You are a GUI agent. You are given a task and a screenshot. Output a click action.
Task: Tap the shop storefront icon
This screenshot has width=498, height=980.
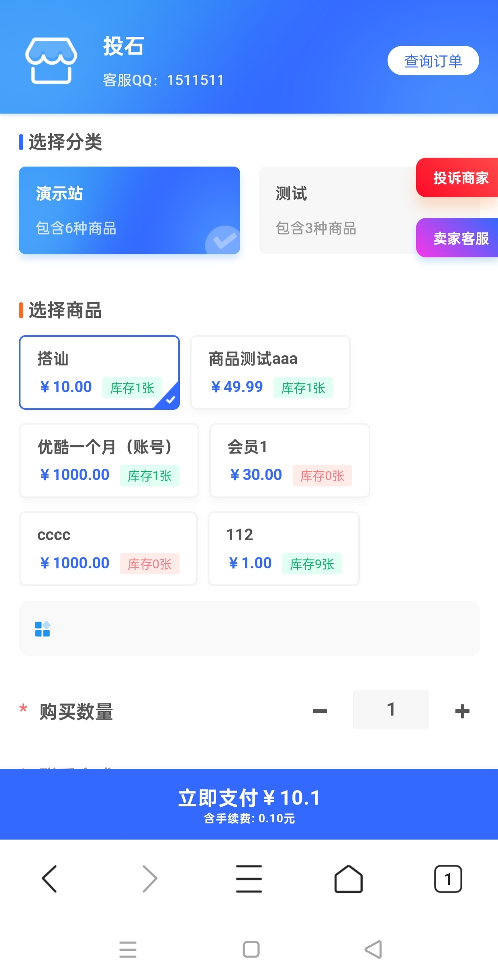[x=51, y=60]
